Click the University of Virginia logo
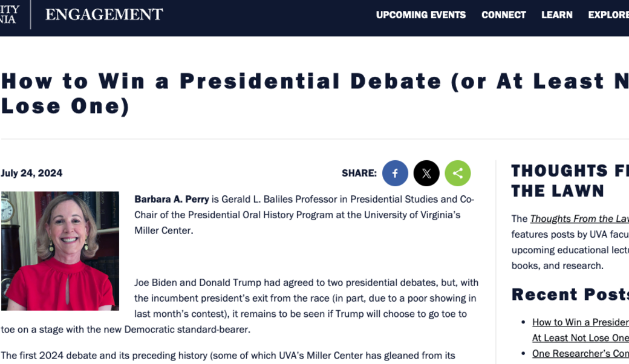Image resolution: width=629 pixels, height=364 pixels. 10,14
